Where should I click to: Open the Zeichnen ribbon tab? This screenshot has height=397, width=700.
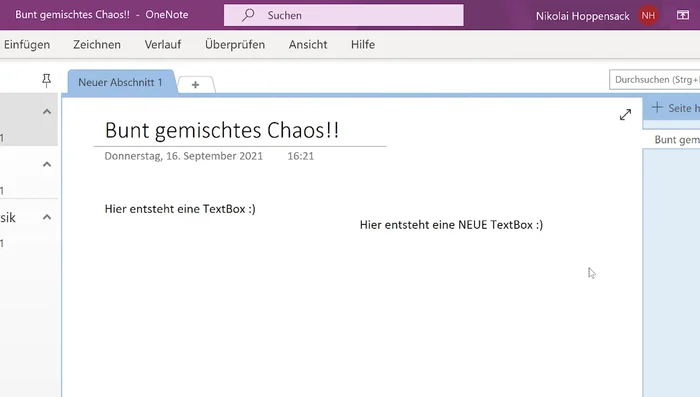point(97,45)
